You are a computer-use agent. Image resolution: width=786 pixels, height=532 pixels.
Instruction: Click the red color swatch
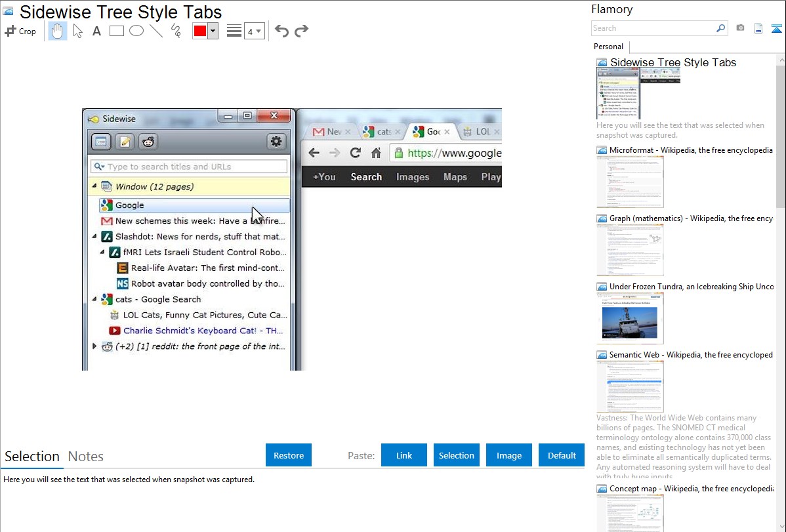pyautogui.click(x=200, y=31)
